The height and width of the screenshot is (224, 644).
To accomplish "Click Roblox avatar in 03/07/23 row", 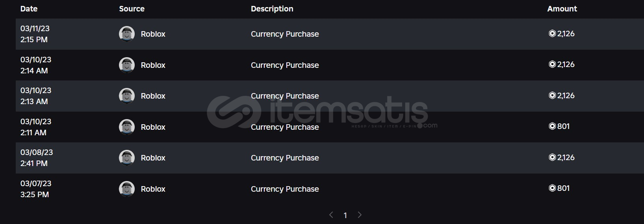I will (127, 189).
